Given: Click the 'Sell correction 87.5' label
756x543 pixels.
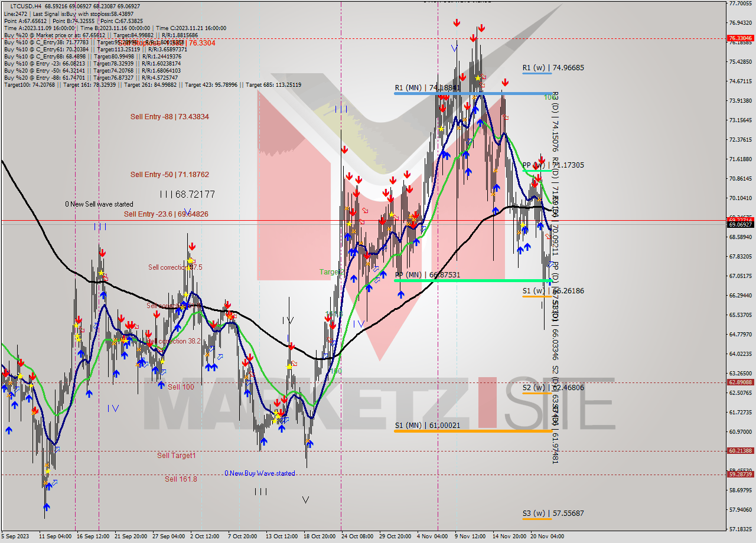Looking at the screenshot, I should coord(175,267).
